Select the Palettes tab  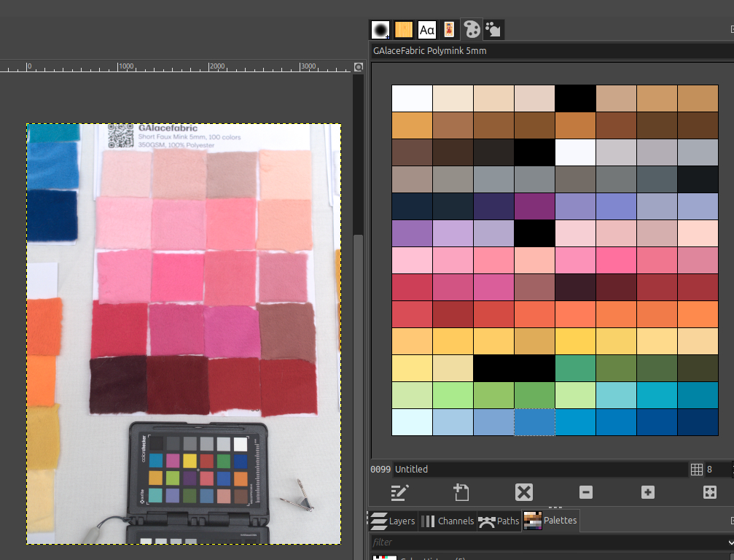tap(551, 521)
